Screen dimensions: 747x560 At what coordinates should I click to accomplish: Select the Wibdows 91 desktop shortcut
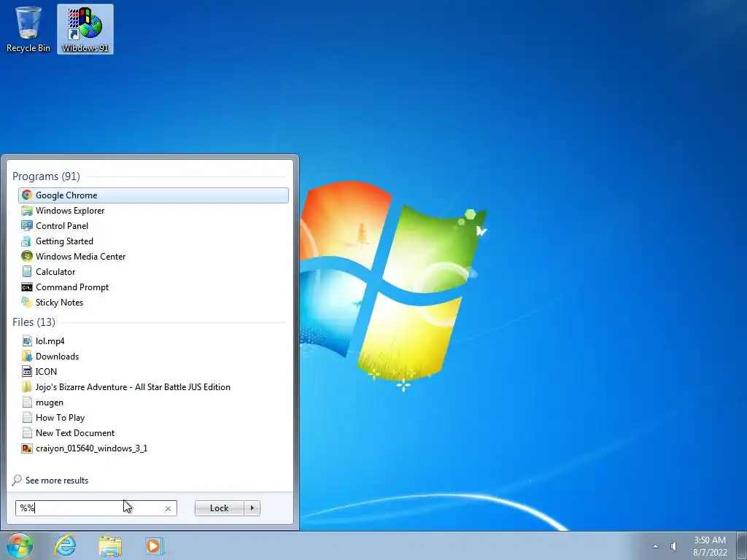coord(85,29)
